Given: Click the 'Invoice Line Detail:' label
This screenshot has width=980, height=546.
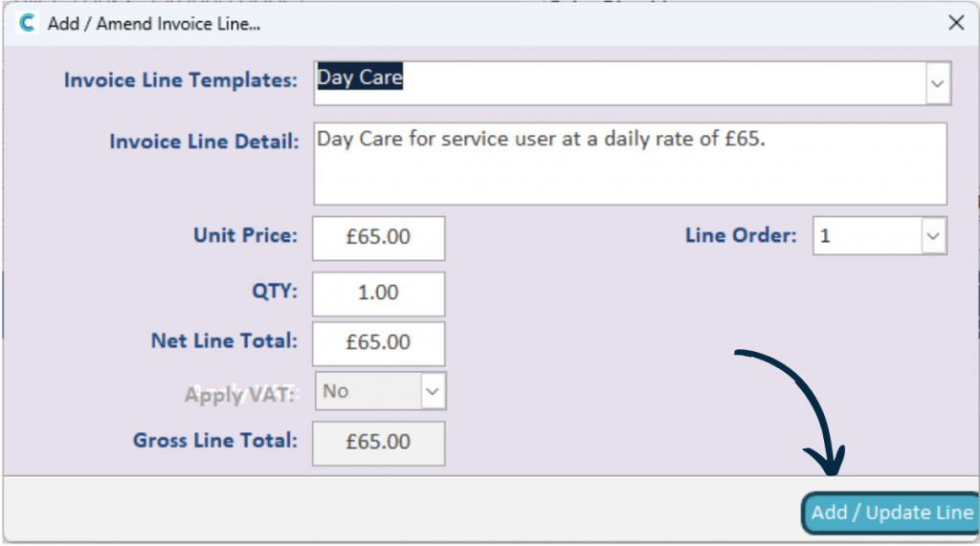Looking at the screenshot, I should (x=205, y=142).
